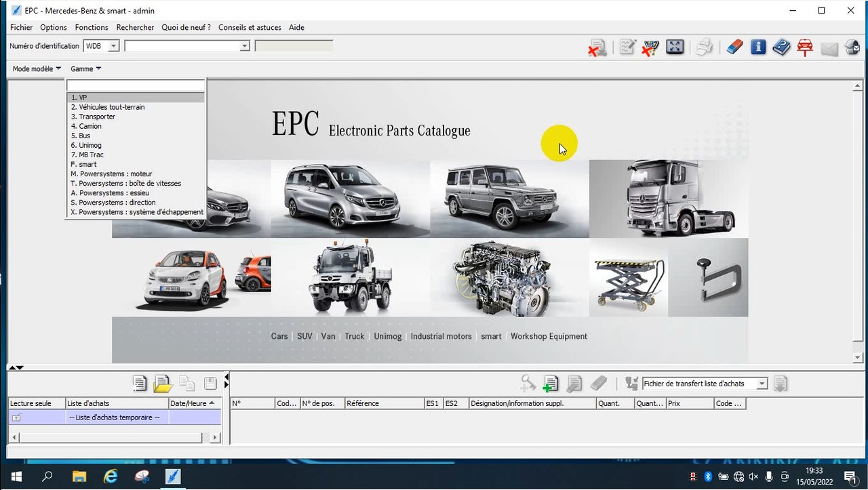The image size is (868, 490).
Task: Click the clear shopping cart icon
Action: (650, 47)
